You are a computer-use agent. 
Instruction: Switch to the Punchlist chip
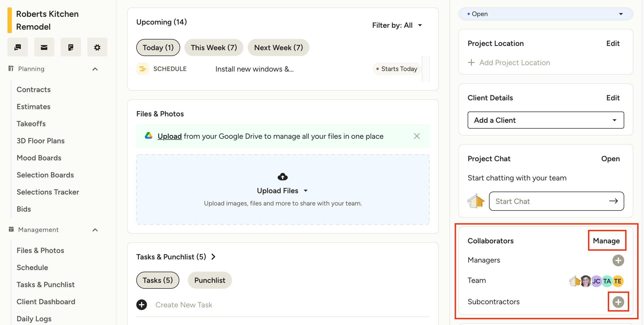[210, 280]
